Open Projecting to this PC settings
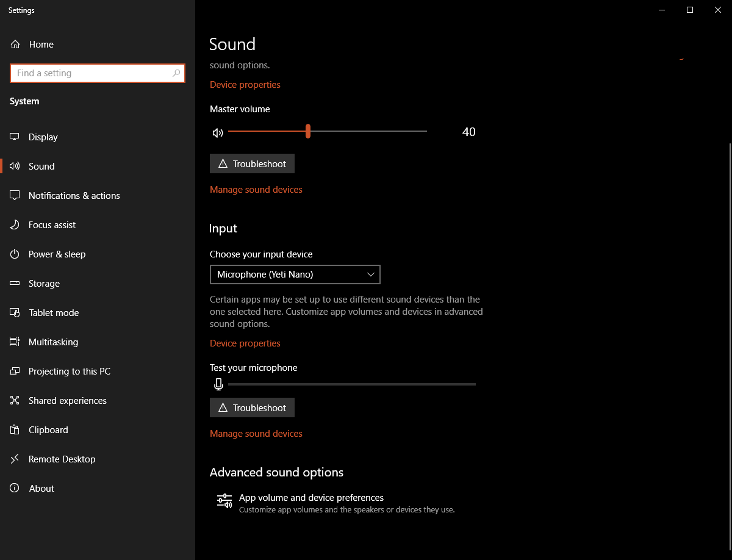Image resolution: width=732 pixels, height=560 pixels. click(x=98, y=372)
